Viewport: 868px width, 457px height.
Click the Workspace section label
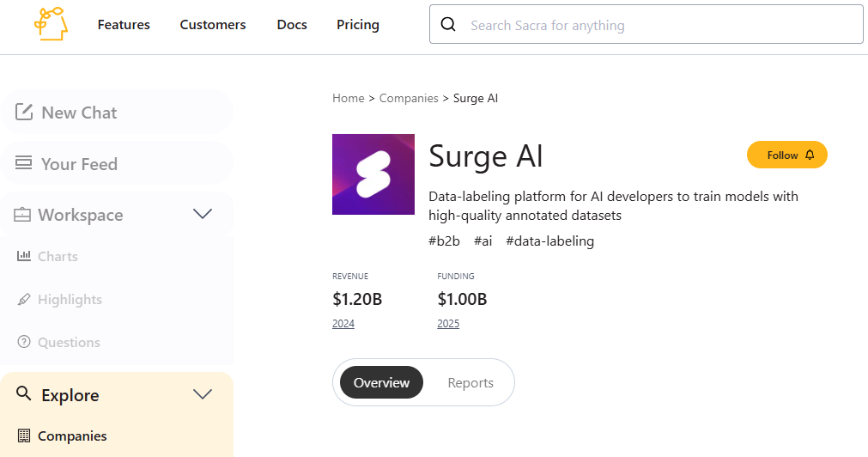[x=80, y=215]
